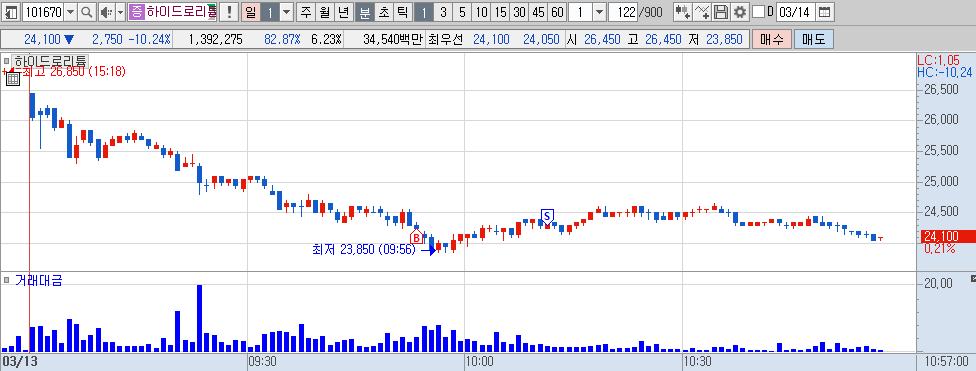Choose the 60-minute interval button
The height and width of the screenshot is (371, 976).
coord(558,12)
